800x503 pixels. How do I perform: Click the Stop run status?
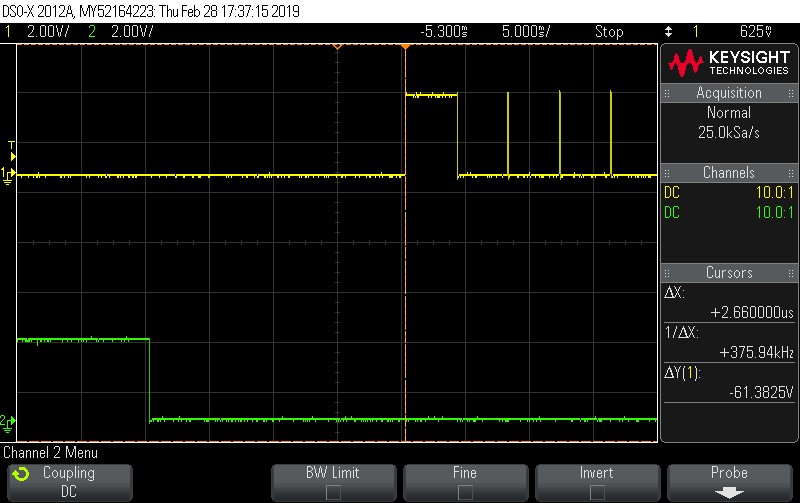tap(609, 32)
